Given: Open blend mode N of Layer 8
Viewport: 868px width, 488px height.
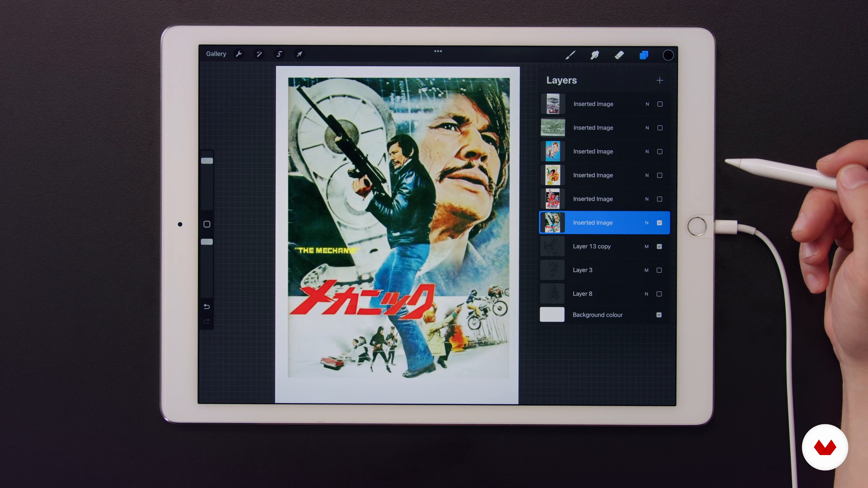Looking at the screenshot, I should (646, 294).
